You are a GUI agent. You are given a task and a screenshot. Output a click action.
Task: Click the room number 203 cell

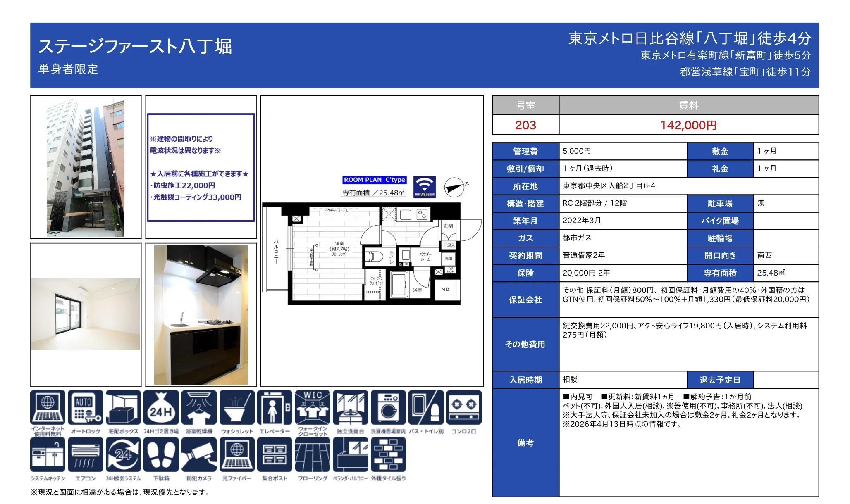coord(525,125)
